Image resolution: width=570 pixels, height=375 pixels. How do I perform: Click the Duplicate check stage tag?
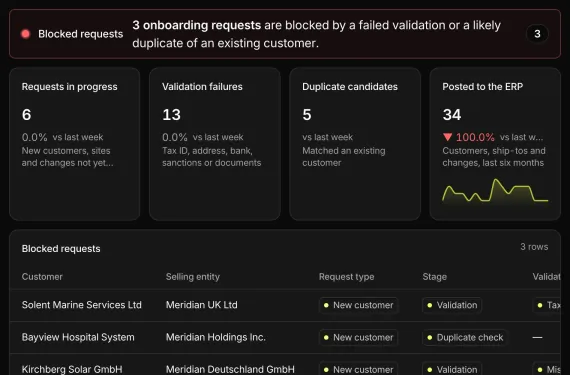point(465,338)
